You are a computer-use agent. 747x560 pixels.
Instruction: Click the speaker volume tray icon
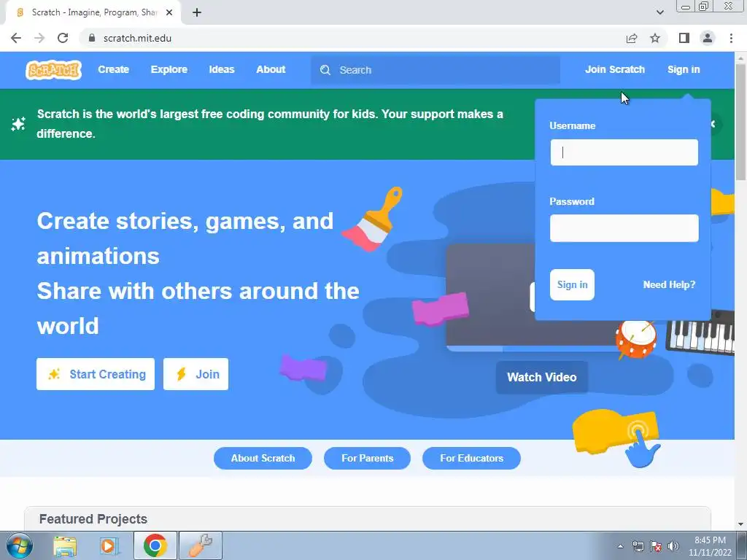pos(673,546)
